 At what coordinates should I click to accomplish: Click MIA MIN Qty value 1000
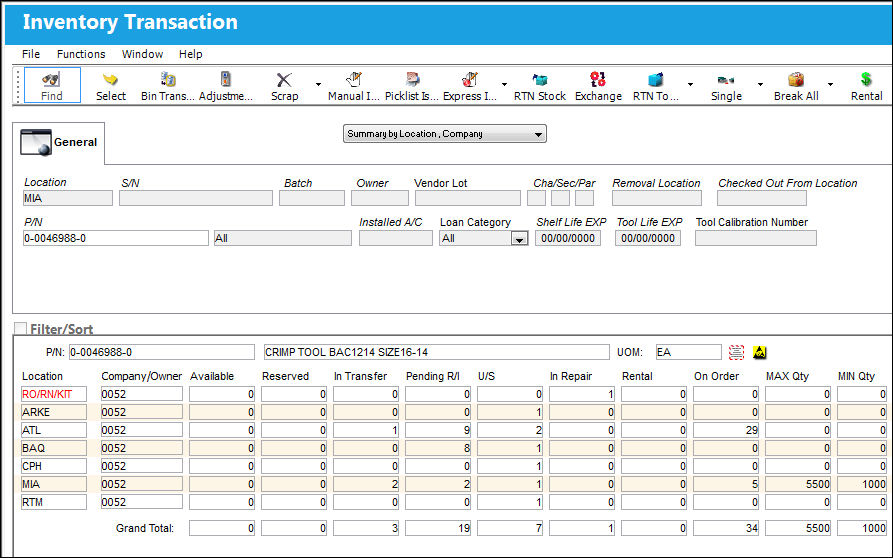pyautogui.click(x=862, y=484)
